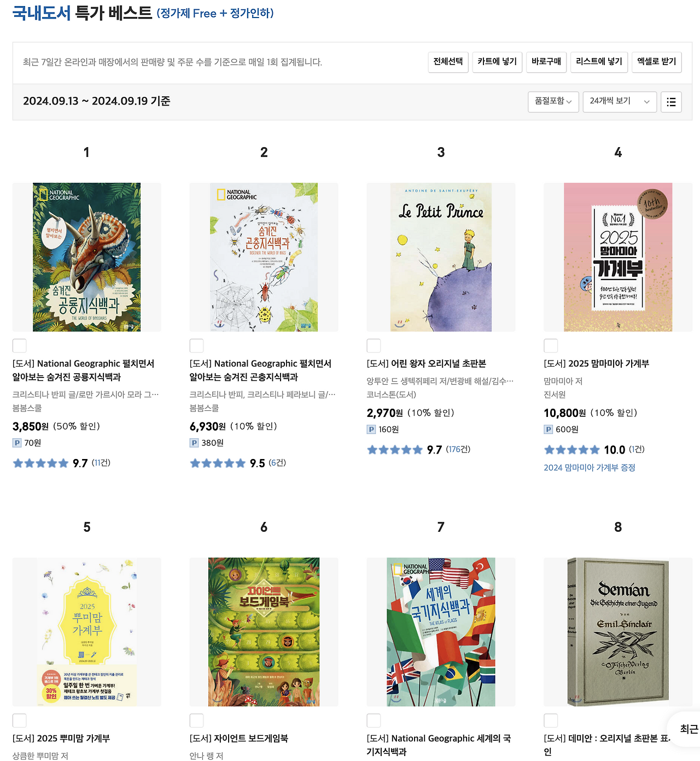
Task: Check the box for 2025 뿌미맘 가계부
Action: pos(19,721)
